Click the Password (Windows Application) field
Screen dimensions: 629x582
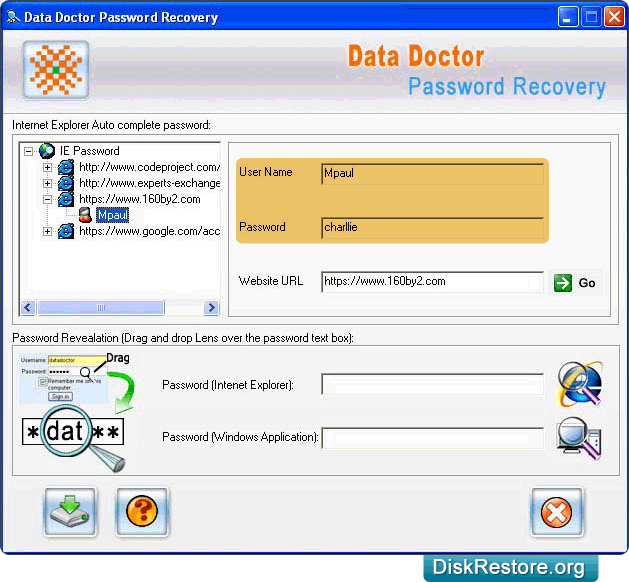(x=432, y=438)
